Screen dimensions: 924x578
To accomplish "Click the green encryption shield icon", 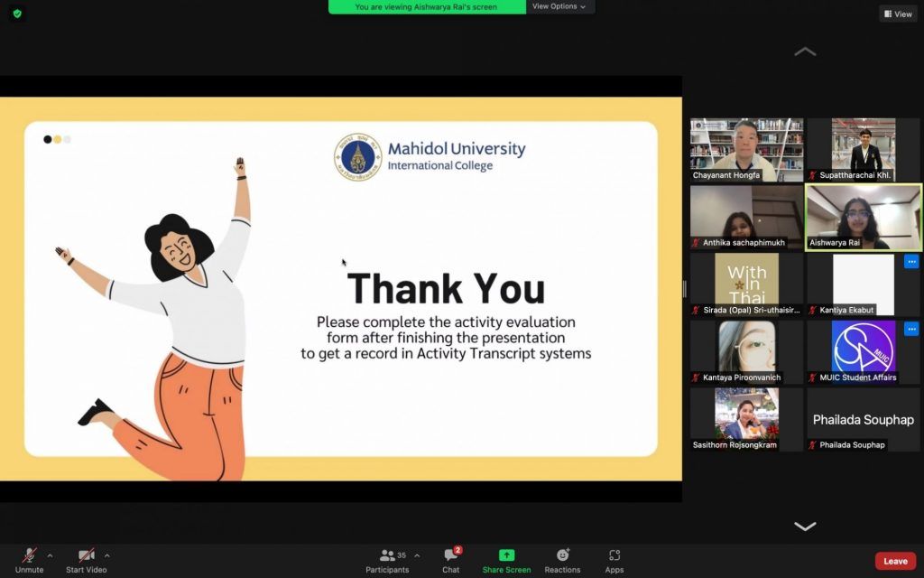I will [x=16, y=14].
